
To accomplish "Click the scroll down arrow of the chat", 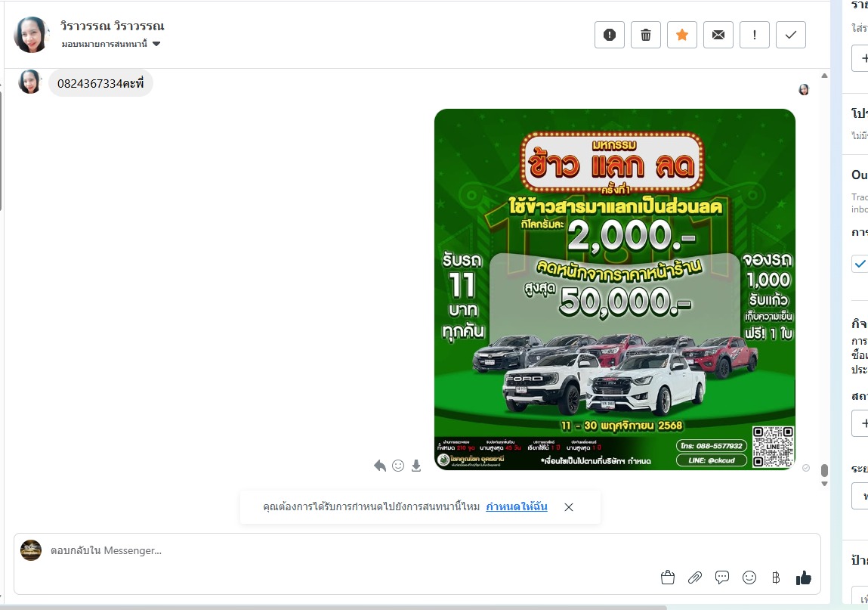I will (824, 484).
